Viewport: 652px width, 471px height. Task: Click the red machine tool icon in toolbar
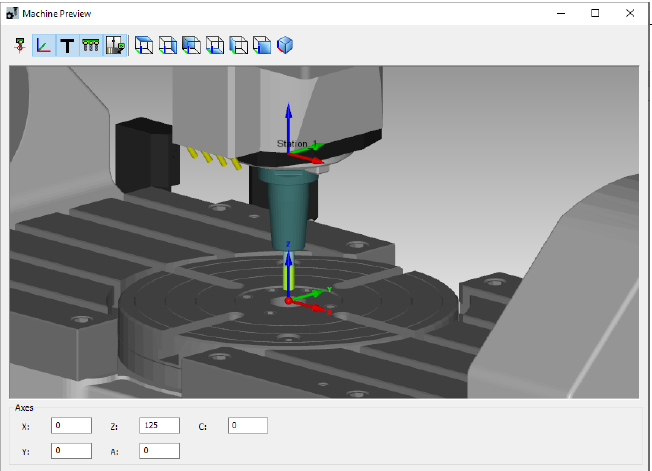tap(20, 45)
